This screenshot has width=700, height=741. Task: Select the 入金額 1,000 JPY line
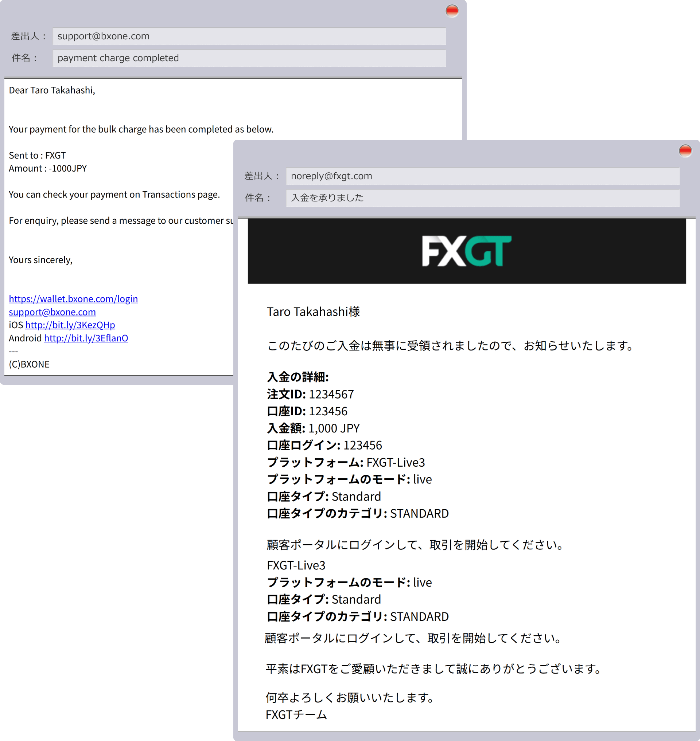[x=313, y=428]
